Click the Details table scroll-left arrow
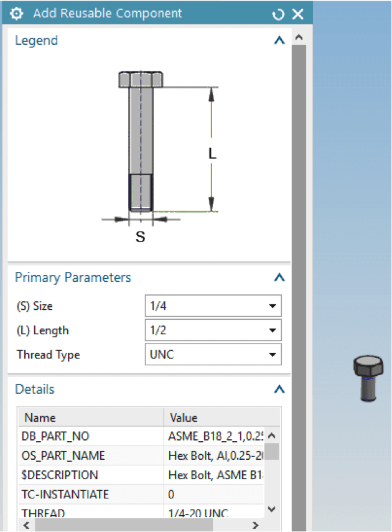This screenshot has width=392, height=532. point(26,525)
